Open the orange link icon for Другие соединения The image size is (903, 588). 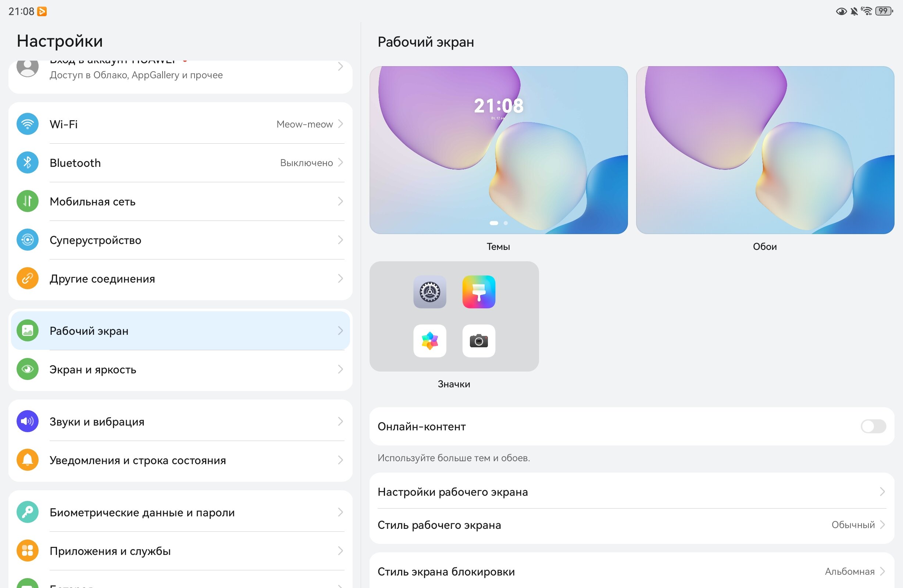(27, 279)
